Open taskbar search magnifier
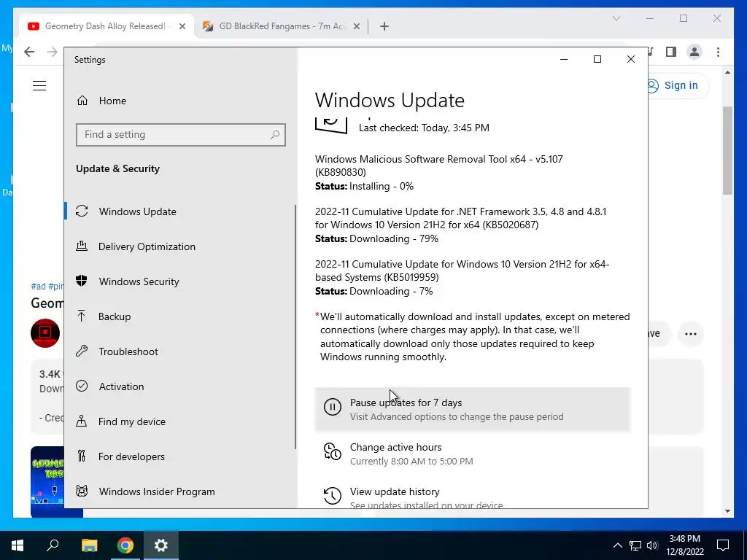This screenshot has height=560, width=747. pyautogui.click(x=53, y=545)
